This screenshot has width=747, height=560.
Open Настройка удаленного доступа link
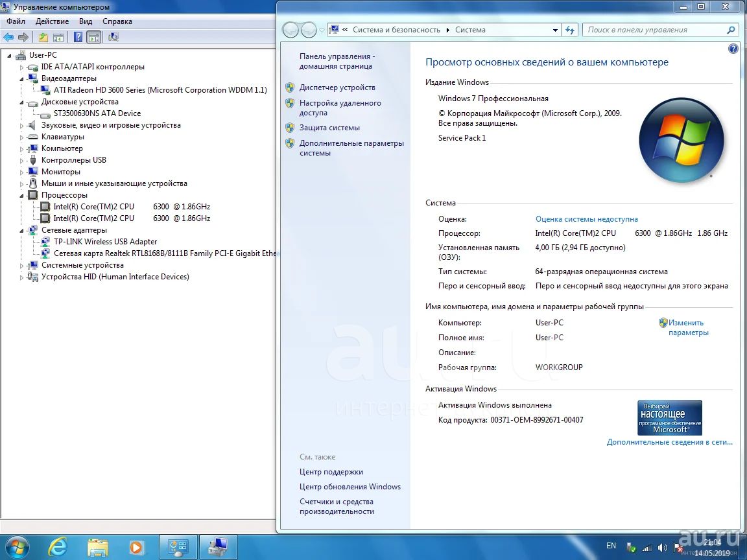(x=340, y=108)
